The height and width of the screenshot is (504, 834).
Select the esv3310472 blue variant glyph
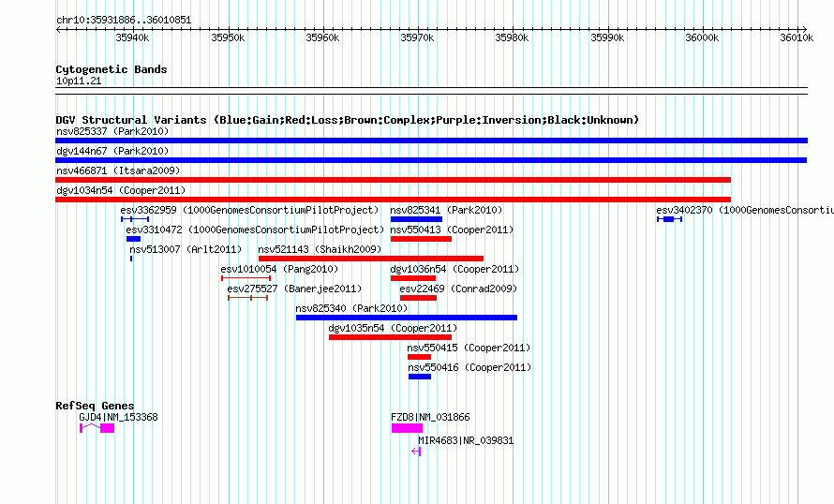pyautogui.click(x=133, y=239)
